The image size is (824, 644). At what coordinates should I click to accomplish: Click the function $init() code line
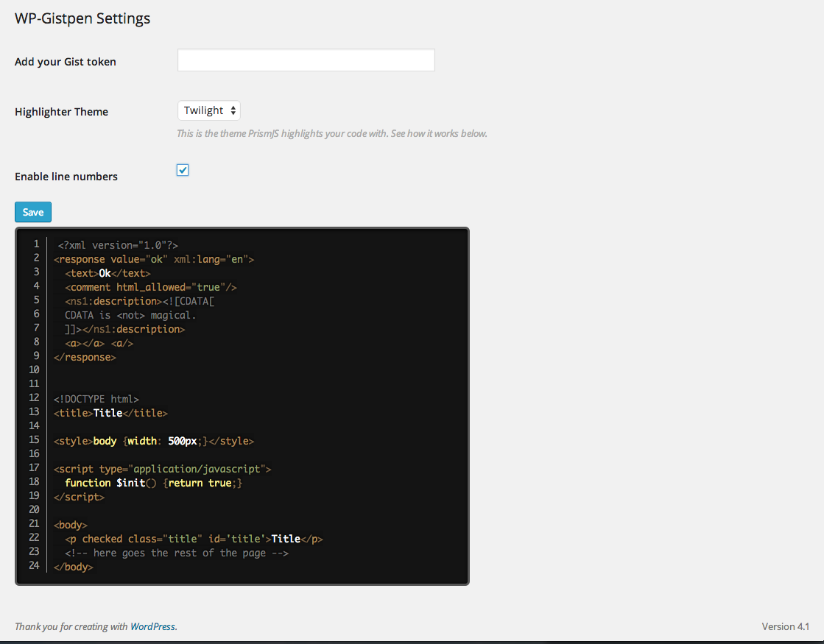(x=154, y=483)
